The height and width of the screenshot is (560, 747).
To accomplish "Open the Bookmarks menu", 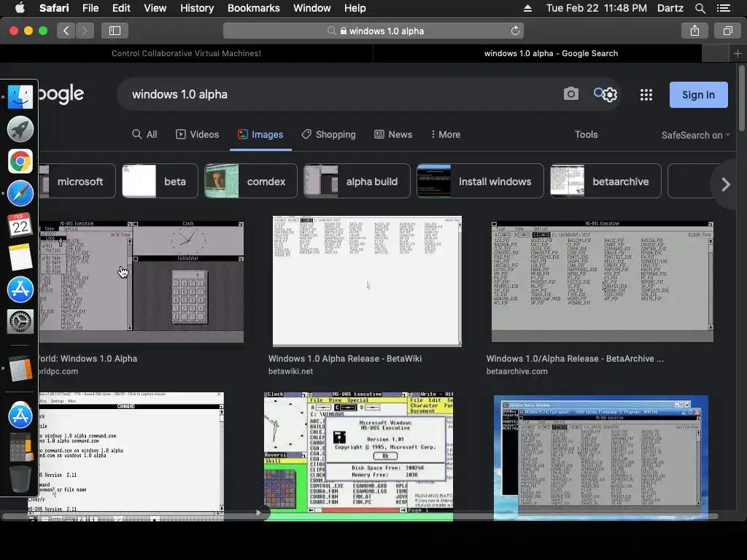I will pos(253,8).
